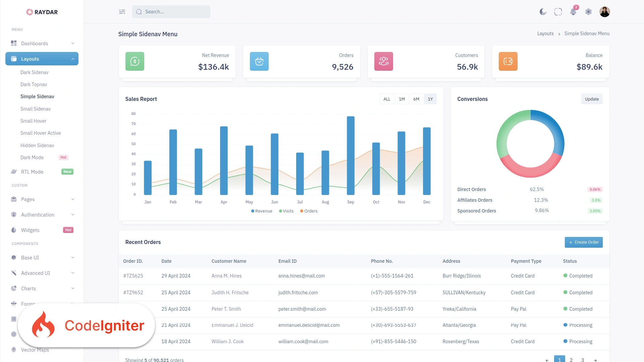Collapse the Layouts sidebar section
Screen dimensions: 644x362
click(x=42, y=59)
